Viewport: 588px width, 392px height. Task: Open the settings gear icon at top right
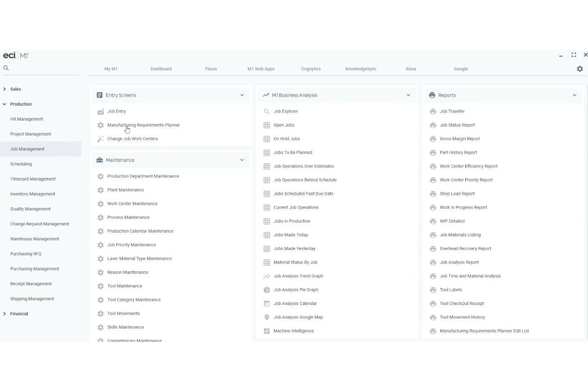(580, 69)
